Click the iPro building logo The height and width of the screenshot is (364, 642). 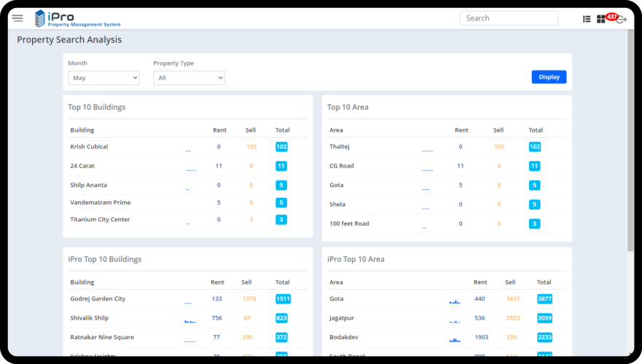click(40, 18)
